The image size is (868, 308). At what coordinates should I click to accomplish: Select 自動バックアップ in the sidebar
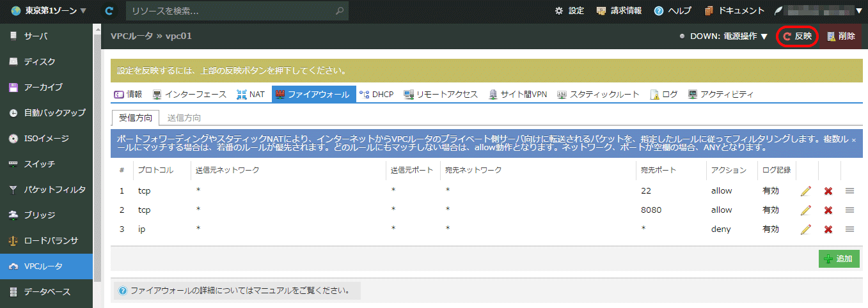[x=46, y=113]
